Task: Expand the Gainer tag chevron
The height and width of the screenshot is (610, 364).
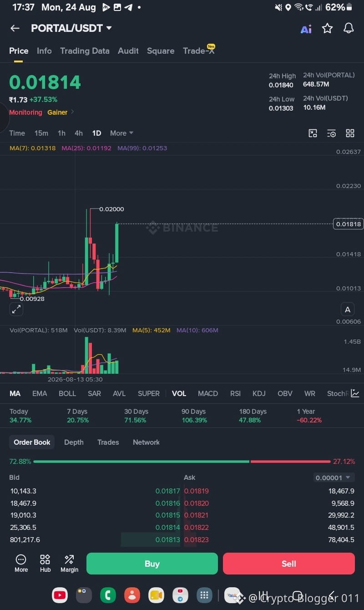Action: pos(72,112)
